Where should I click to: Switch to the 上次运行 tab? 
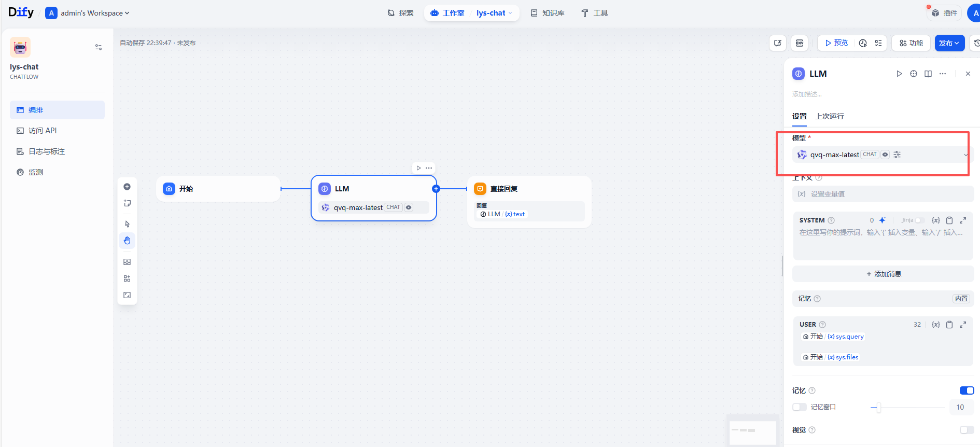coord(830,116)
